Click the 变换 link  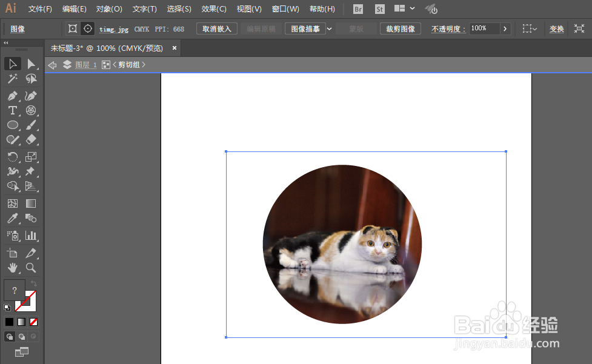[556, 29]
